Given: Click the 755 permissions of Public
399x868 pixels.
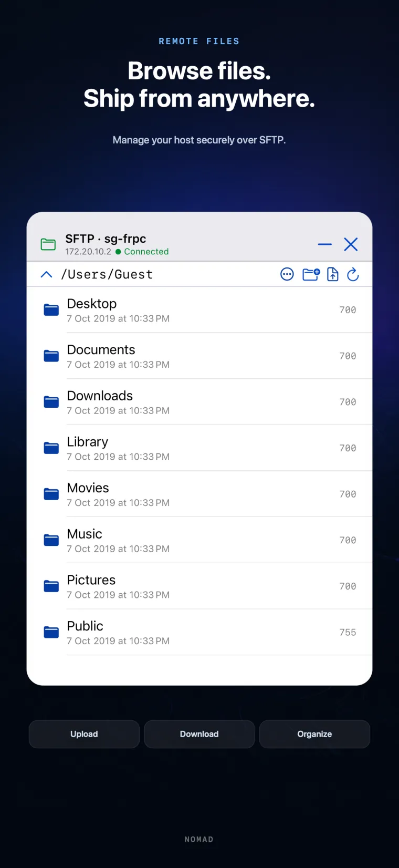Looking at the screenshot, I should point(348,632).
